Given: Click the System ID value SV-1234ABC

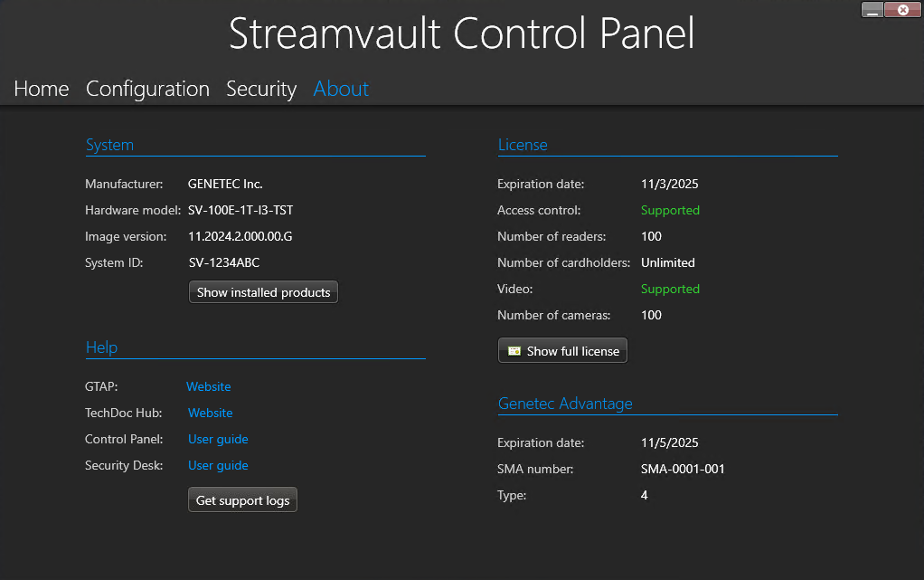Looking at the screenshot, I should 224,262.
